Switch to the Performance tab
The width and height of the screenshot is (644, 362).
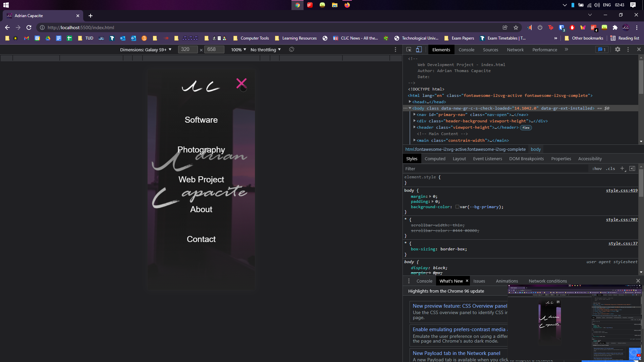[545, 50]
